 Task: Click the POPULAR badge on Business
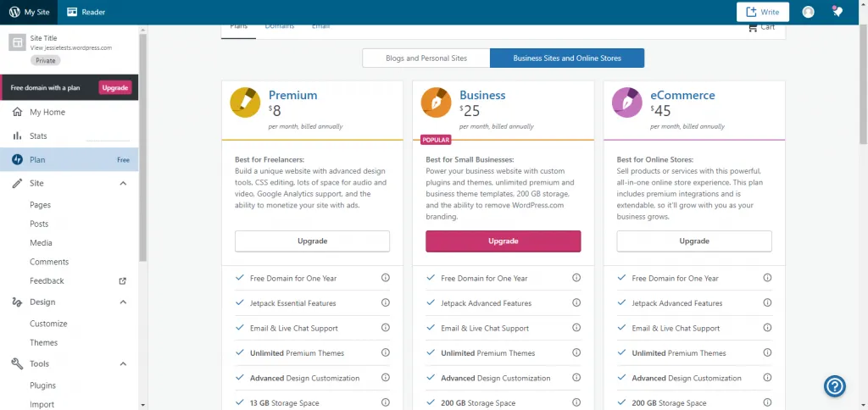pos(437,140)
